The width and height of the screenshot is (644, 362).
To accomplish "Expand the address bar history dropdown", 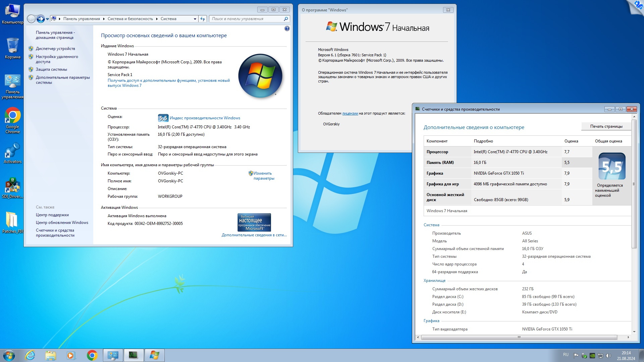I will (x=195, y=19).
